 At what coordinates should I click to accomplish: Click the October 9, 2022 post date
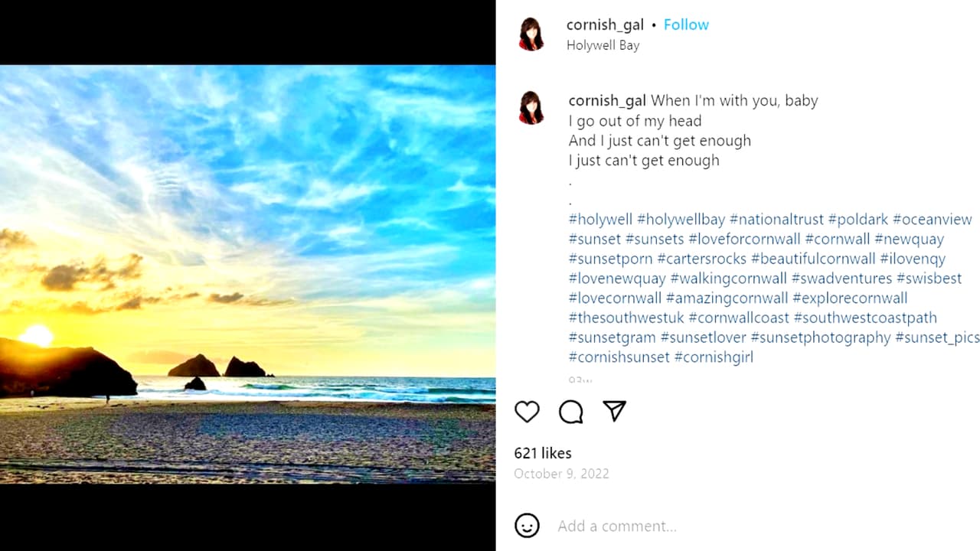(x=561, y=474)
